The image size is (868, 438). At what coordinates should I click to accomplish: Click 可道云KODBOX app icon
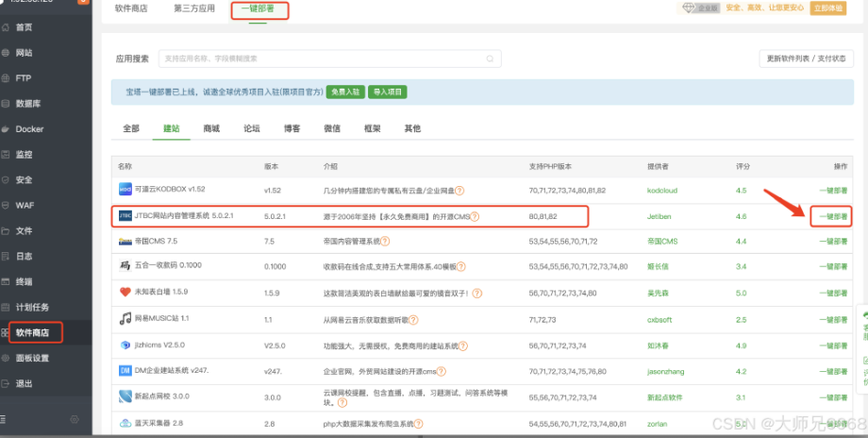(x=125, y=190)
